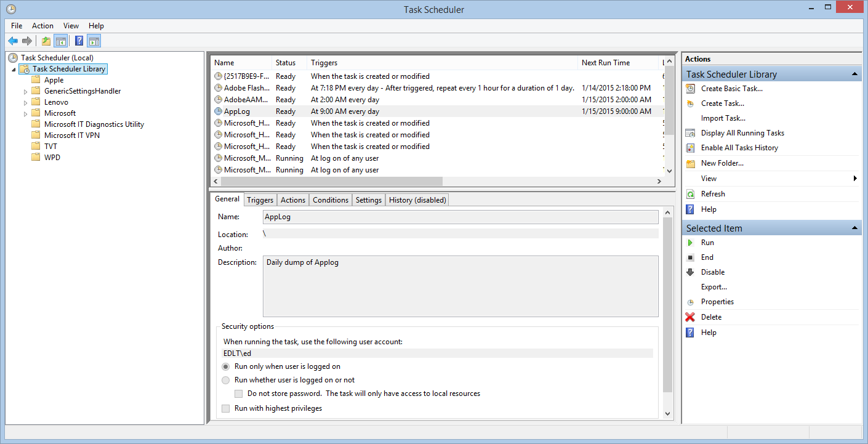Collapse the Selected Item actions section

tap(855, 228)
